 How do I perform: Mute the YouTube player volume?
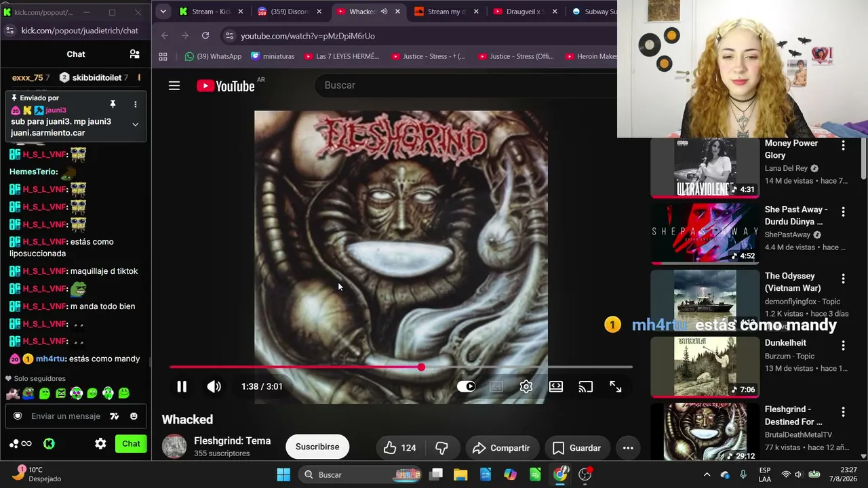214,386
